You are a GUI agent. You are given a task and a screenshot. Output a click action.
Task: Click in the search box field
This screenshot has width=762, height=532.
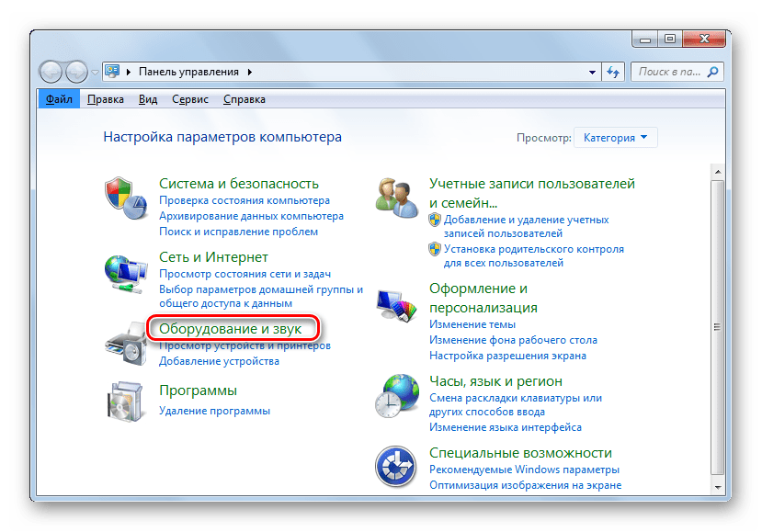coord(668,71)
